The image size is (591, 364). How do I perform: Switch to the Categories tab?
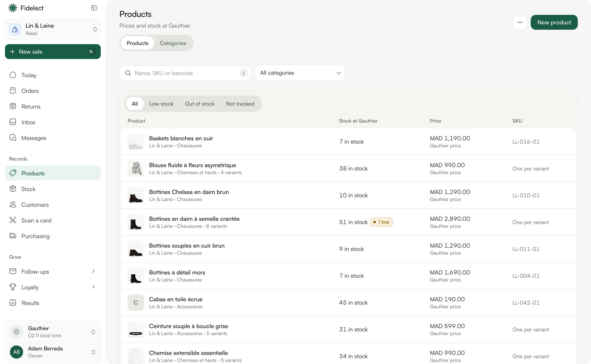pyautogui.click(x=173, y=43)
